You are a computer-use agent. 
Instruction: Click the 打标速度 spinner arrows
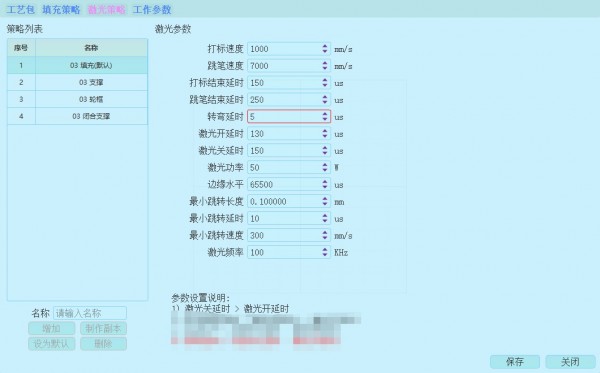click(x=325, y=49)
